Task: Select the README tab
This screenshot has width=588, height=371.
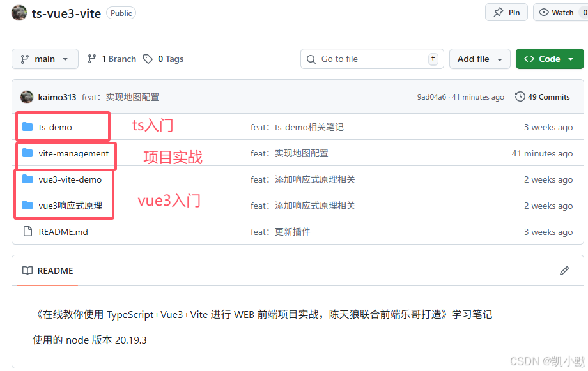Action: (48, 271)
